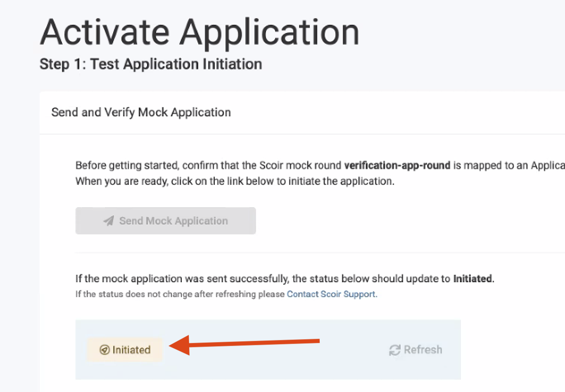Click the Refresh button label

point(423,350)
